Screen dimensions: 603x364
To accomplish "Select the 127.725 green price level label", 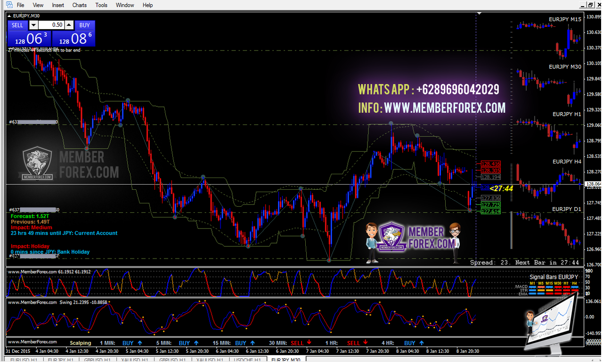I will [x=491, y=205].
